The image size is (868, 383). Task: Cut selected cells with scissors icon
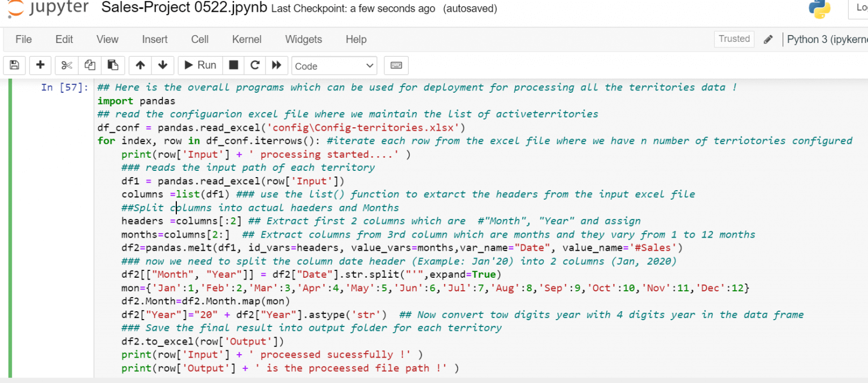click(x=67, y=66)
